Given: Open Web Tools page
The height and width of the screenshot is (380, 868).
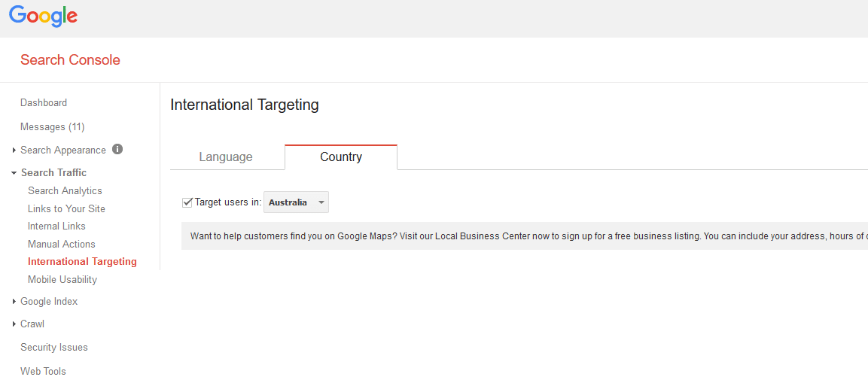Looking at the screenshot, I should 43,371.
